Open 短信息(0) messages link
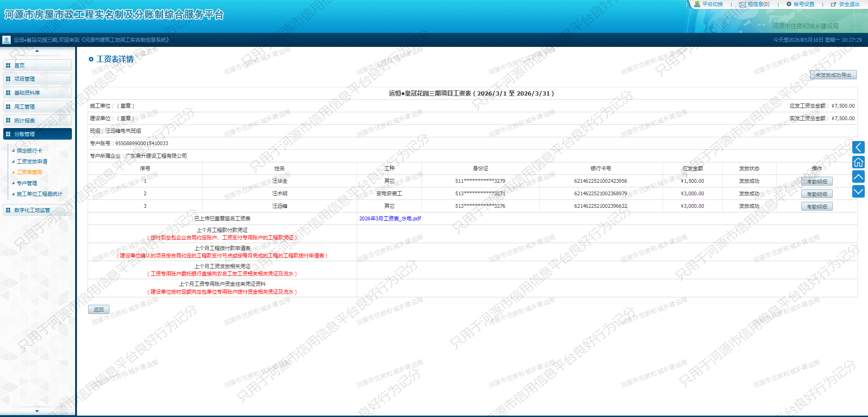The height and width of the screenshot is (417, 868). (x=759, y=4)
